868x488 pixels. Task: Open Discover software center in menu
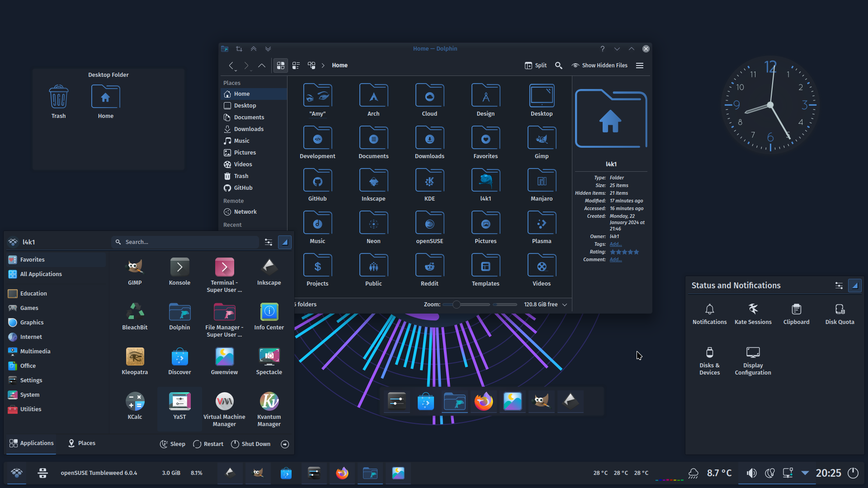[x=179, y=361]
